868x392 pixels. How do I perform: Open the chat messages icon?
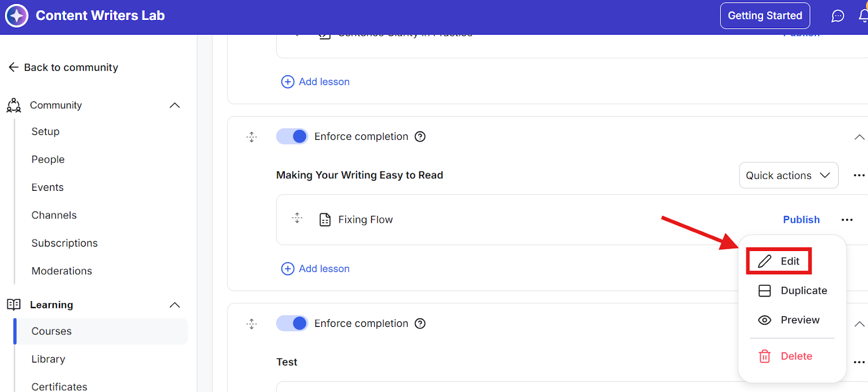[838, 16]
